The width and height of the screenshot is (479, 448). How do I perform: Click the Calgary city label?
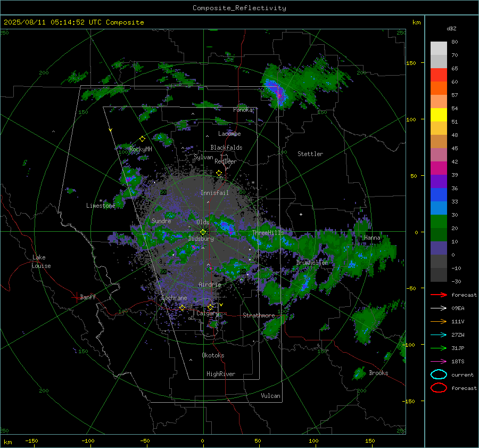[x=208, y=313]
